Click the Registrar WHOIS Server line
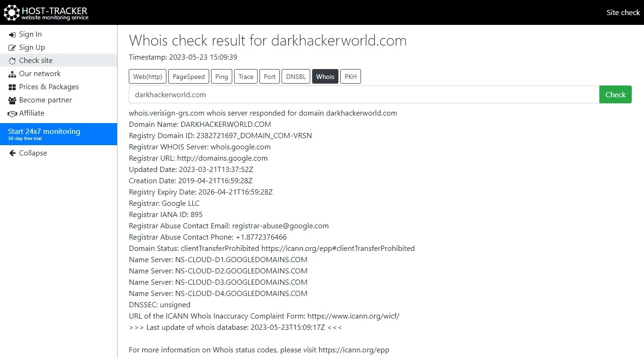Viewport: 644px width, 358px height. 200,147
